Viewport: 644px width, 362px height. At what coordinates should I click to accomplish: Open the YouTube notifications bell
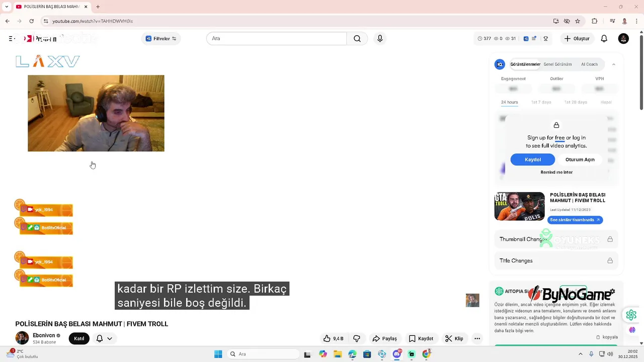tap(604, 39)
